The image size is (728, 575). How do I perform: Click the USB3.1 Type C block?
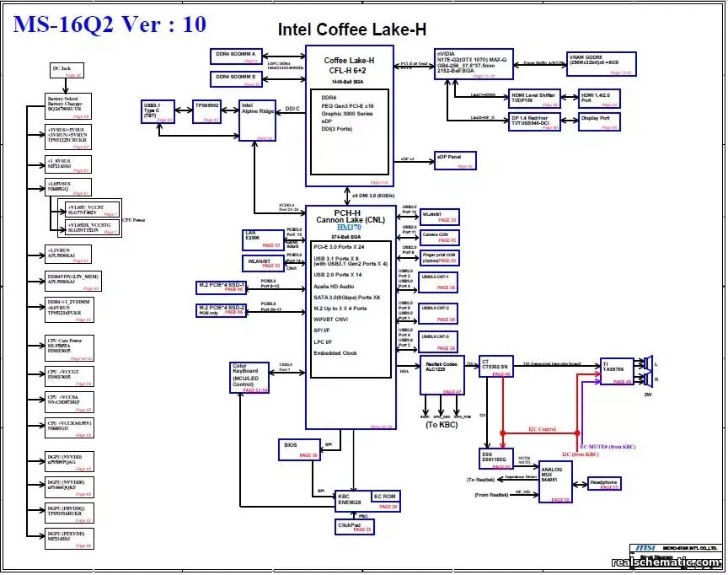click(x=158, y=111)
